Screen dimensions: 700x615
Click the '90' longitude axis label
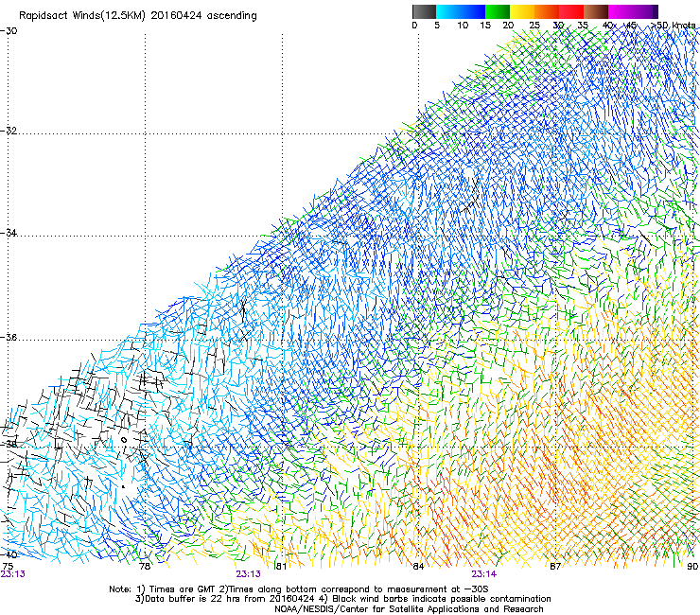click(x=692, y=566)
